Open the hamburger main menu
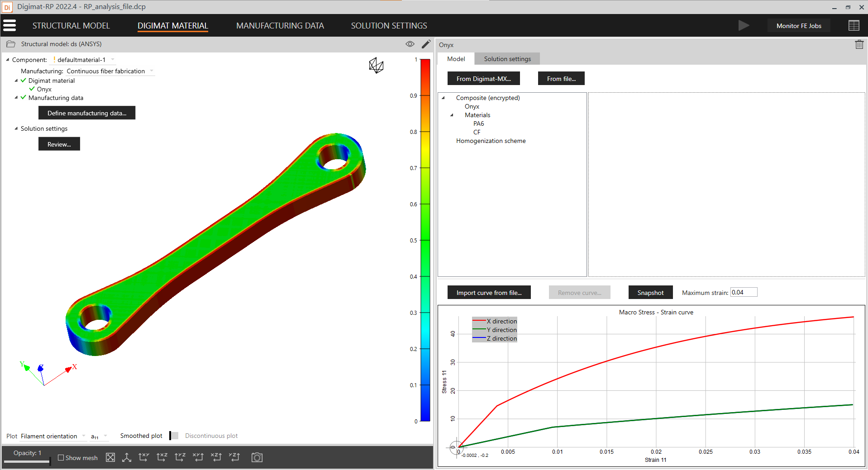Screen dimensions: 868x470 coord(10,25)
